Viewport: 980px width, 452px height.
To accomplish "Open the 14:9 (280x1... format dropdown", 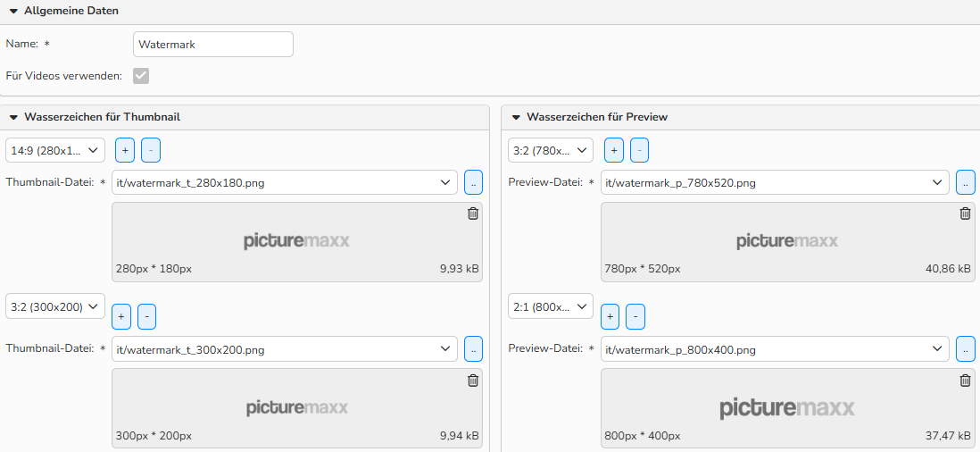I will click(x=55, y=150).
